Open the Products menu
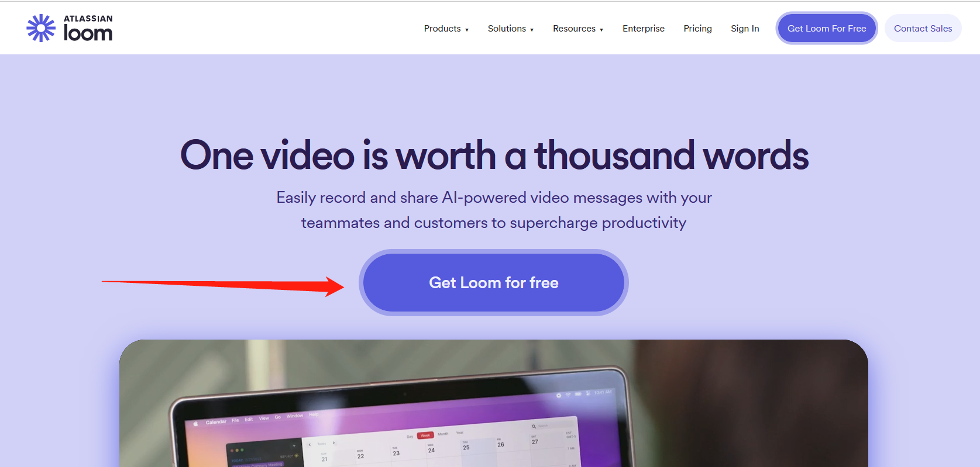980x467 pixels. (x=446, y=28)
